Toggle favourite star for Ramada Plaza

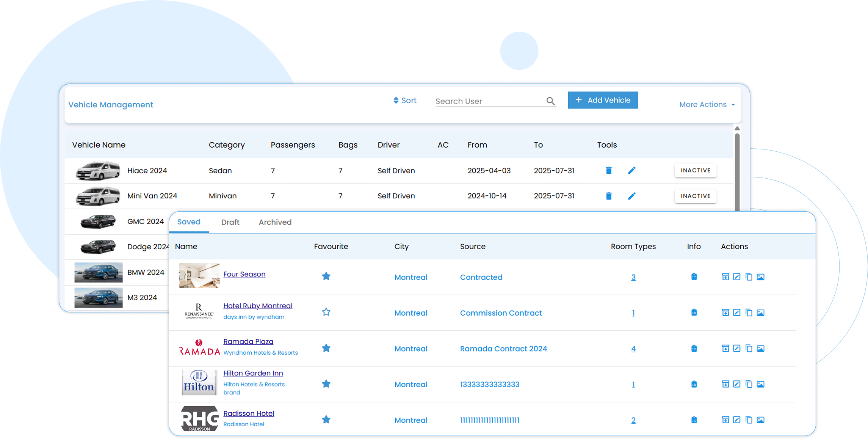click(326, 348)
